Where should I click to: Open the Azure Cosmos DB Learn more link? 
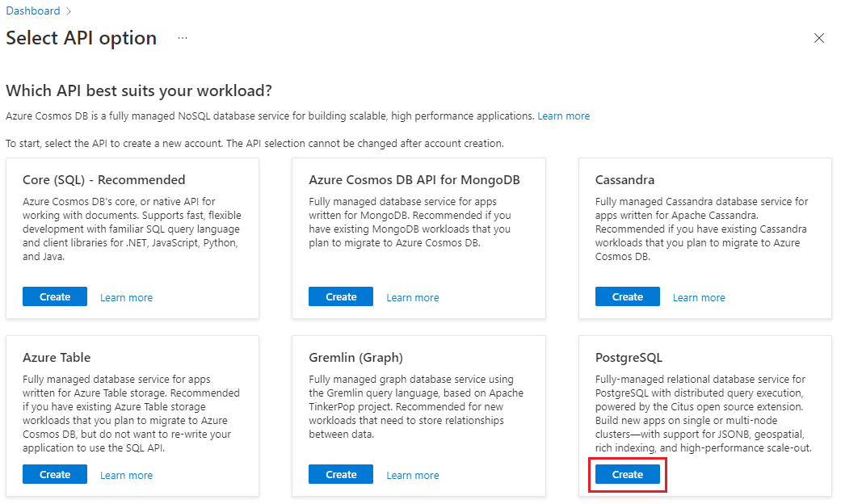pos(563,115)
